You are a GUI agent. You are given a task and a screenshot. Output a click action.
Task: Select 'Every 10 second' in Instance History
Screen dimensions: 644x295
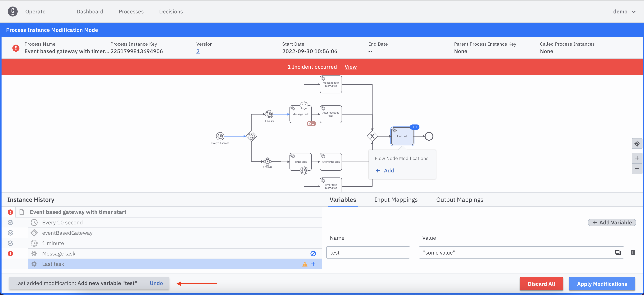62,222
